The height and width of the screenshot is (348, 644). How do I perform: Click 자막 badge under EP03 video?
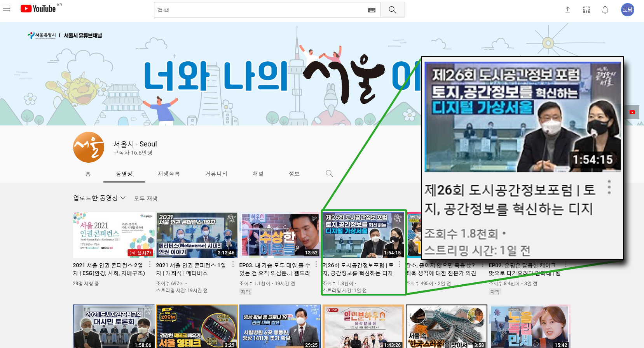[x=246, y=292]
